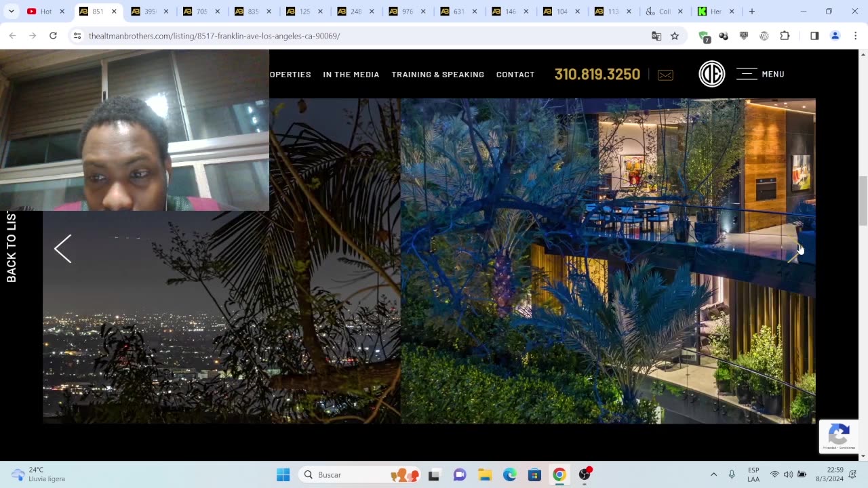Open the network Wi-Fi tray icon
This screenshot has width=868, height=488.
774,474
